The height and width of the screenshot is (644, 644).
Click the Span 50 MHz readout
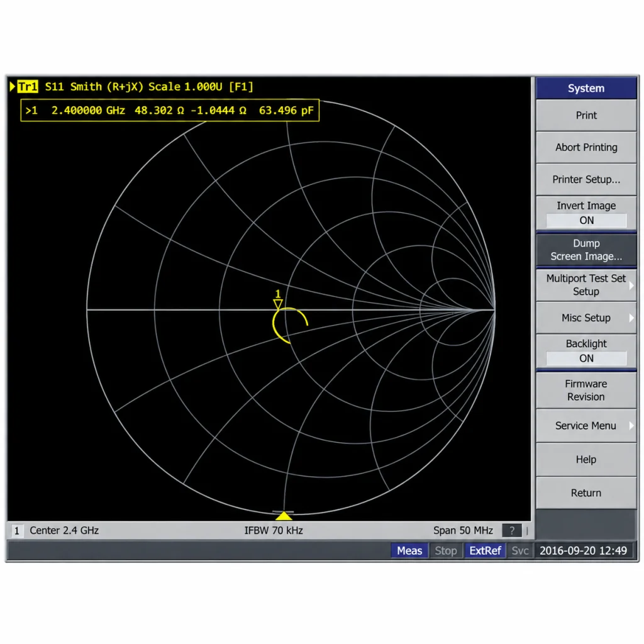pos(463,531)
